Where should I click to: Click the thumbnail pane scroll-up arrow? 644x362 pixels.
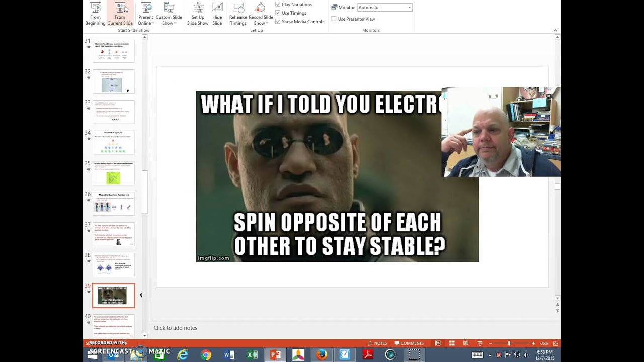point(145,37)
